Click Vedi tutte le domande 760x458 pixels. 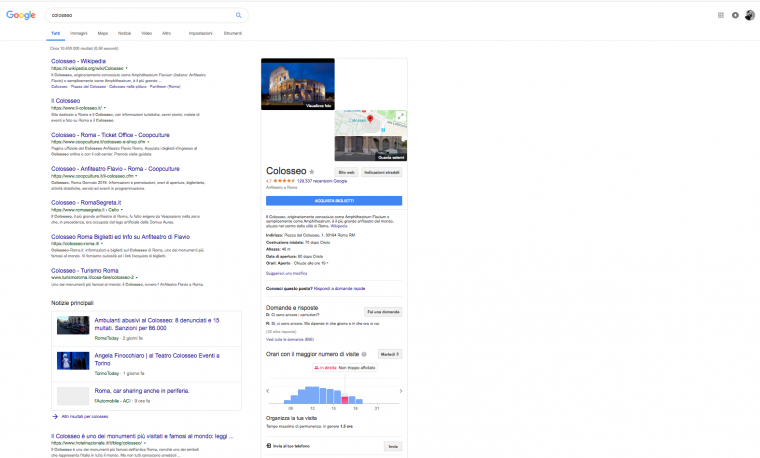tap(290, 339)
